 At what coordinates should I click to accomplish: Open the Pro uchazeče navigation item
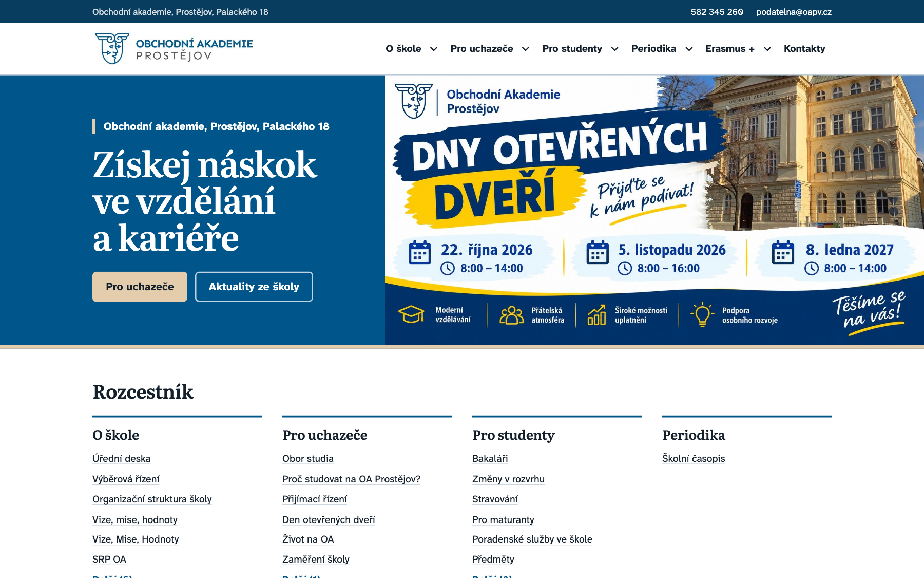click(482, 49)
